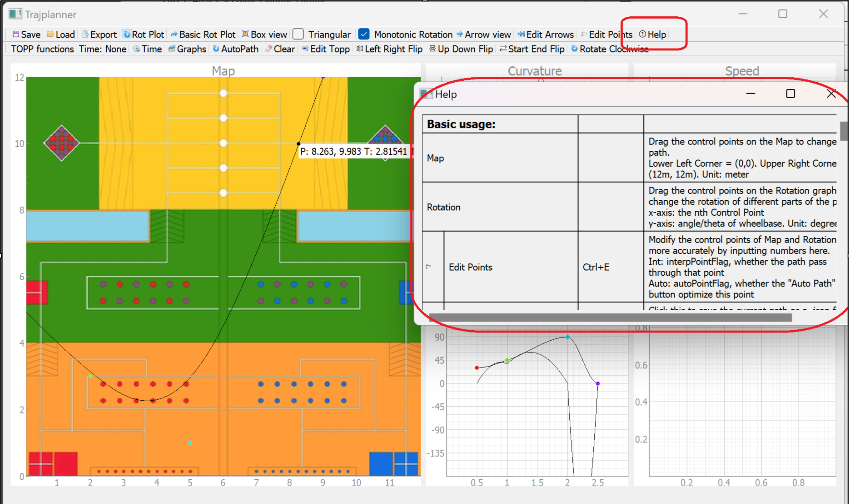This screenshot has width=849, height=504.
Task: Open the Help dialog
Action: 652,34
